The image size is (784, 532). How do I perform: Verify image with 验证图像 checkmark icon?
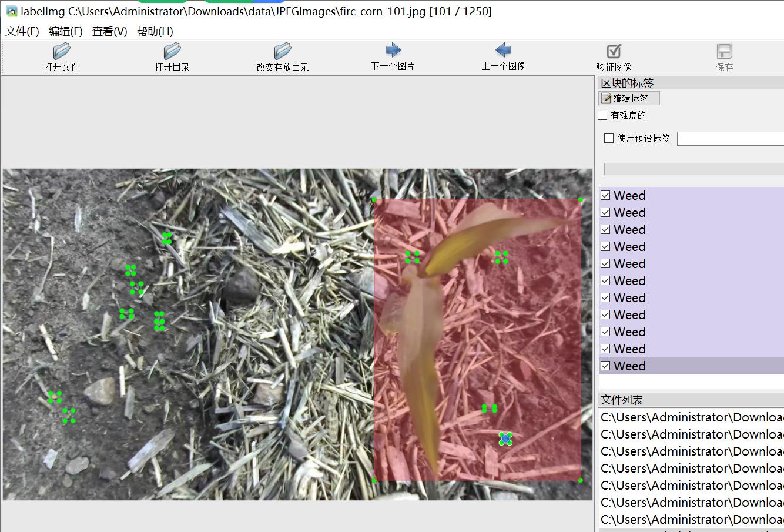614,51
